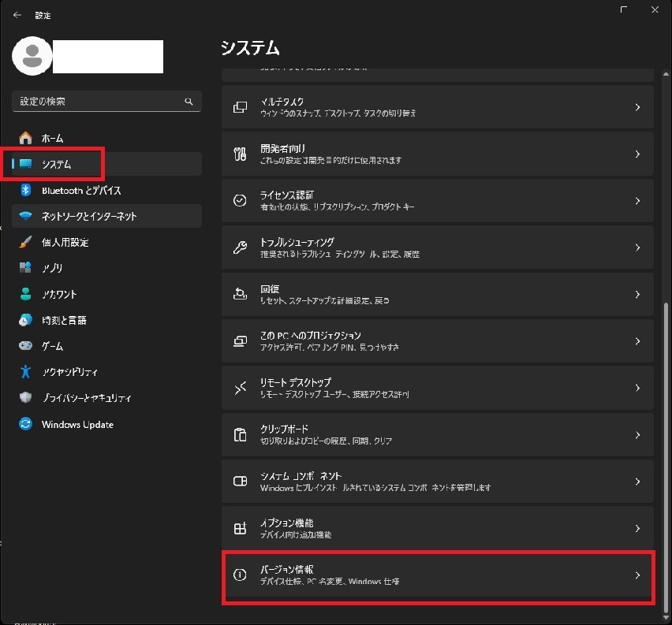Click the 回復 recovery icon

coord(240,294)
